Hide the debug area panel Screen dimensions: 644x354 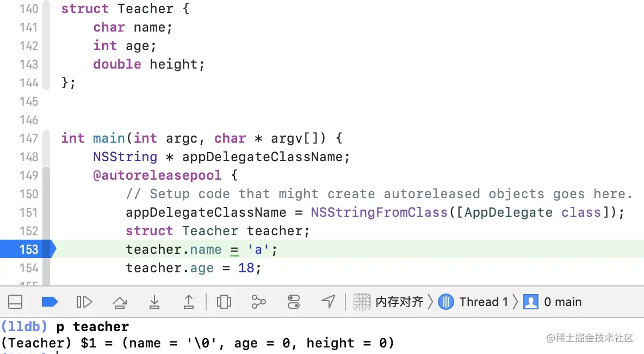(x=15, y=302)
